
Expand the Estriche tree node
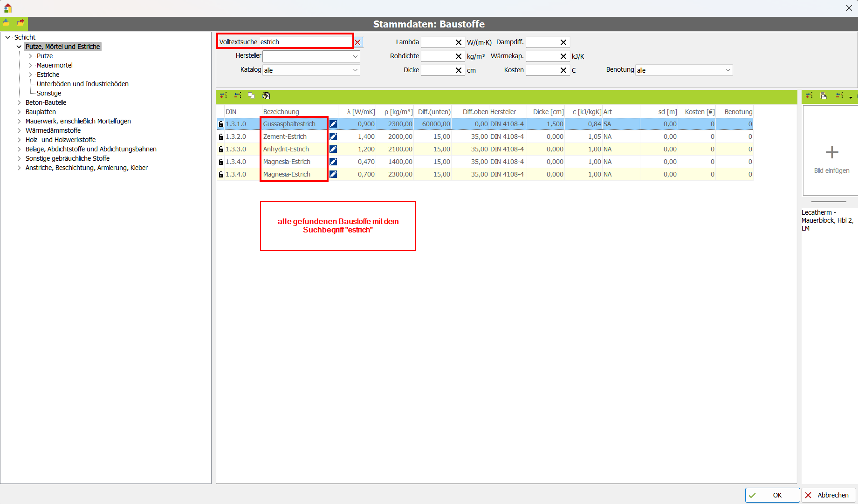click(31, 75)
